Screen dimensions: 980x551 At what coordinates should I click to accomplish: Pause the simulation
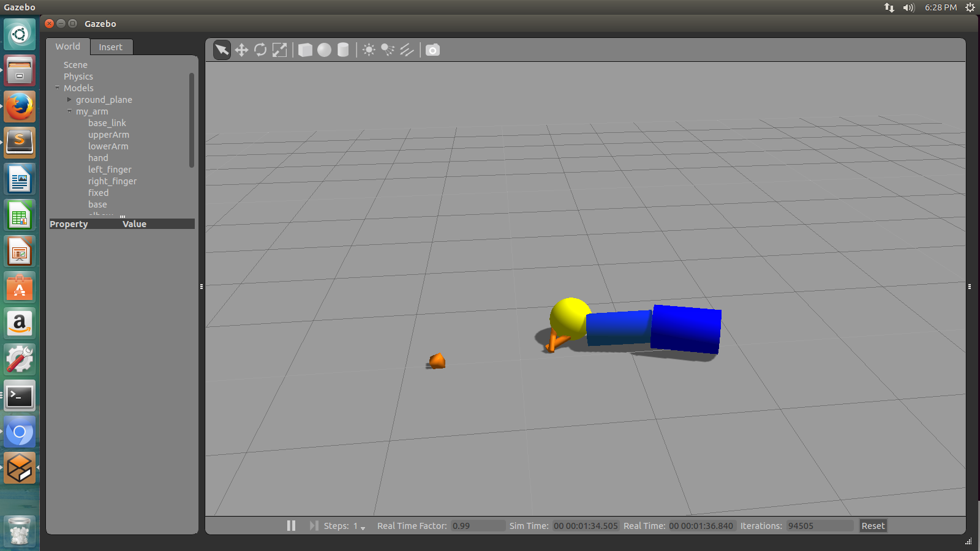point(291,526)
